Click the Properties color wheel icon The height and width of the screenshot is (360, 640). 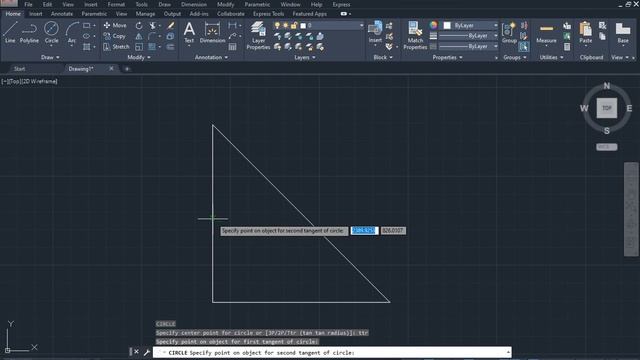(x=433, y=25)
